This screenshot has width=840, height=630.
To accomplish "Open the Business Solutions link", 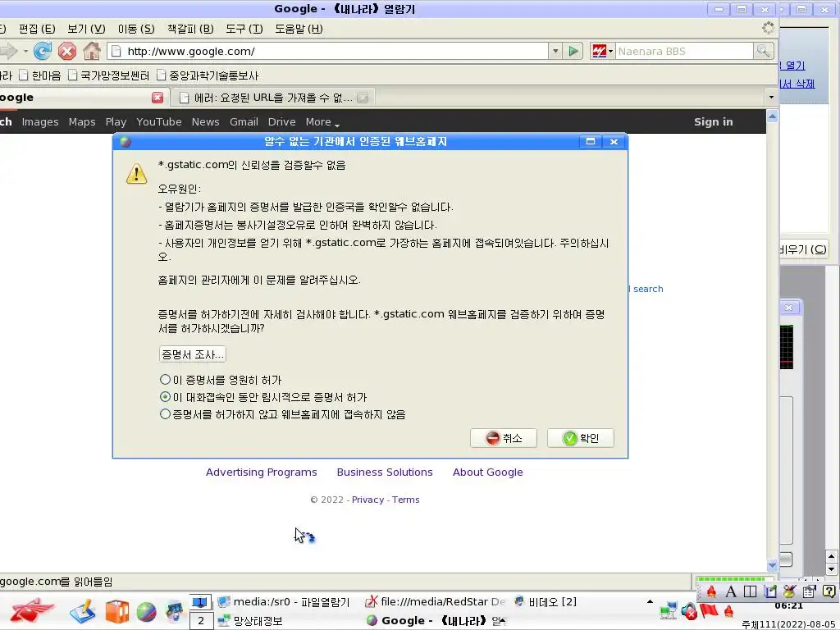I will click(385, 472).
